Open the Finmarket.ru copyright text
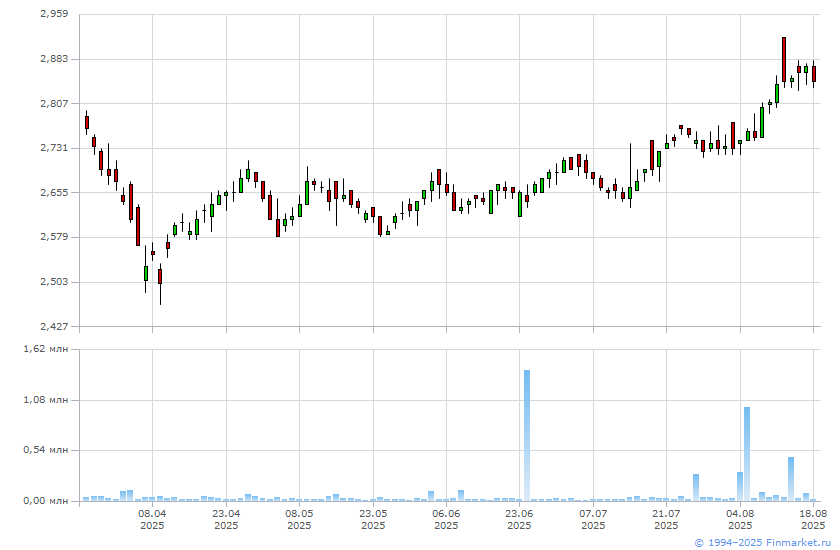The width and height of the screenshot is (840, 550). point(763,543)
